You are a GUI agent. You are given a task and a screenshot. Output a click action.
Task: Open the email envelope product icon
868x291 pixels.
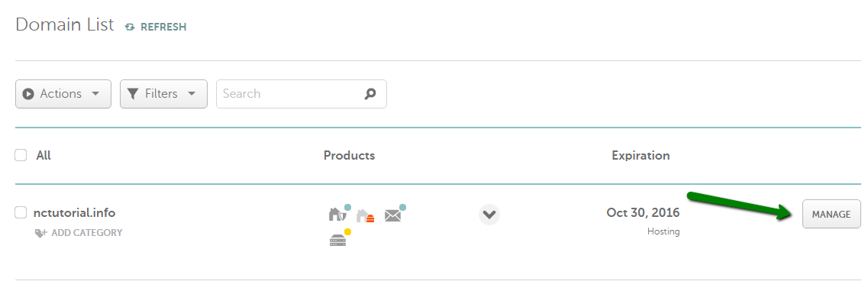tap(394, 214)
